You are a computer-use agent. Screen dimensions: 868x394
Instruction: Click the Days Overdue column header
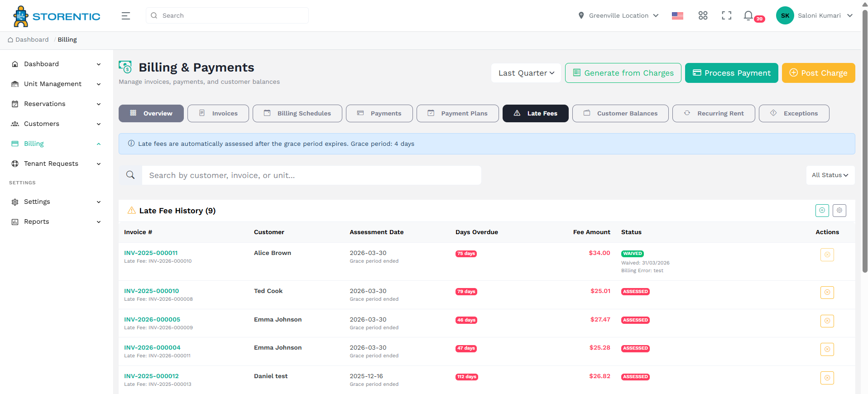tap(477, 232)
